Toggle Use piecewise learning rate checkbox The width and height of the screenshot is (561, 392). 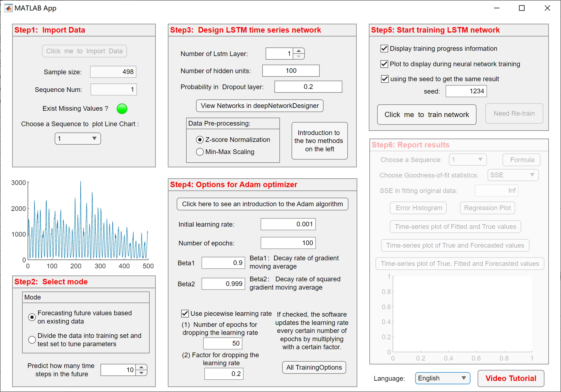185,314
